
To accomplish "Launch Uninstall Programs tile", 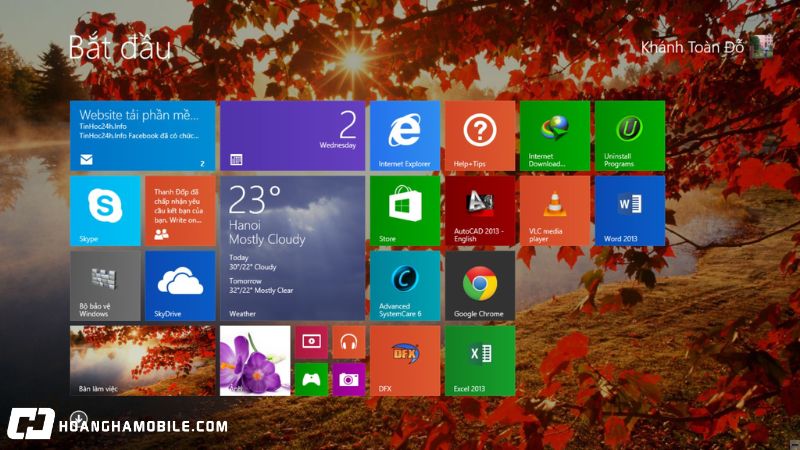I will click(629, 136).
